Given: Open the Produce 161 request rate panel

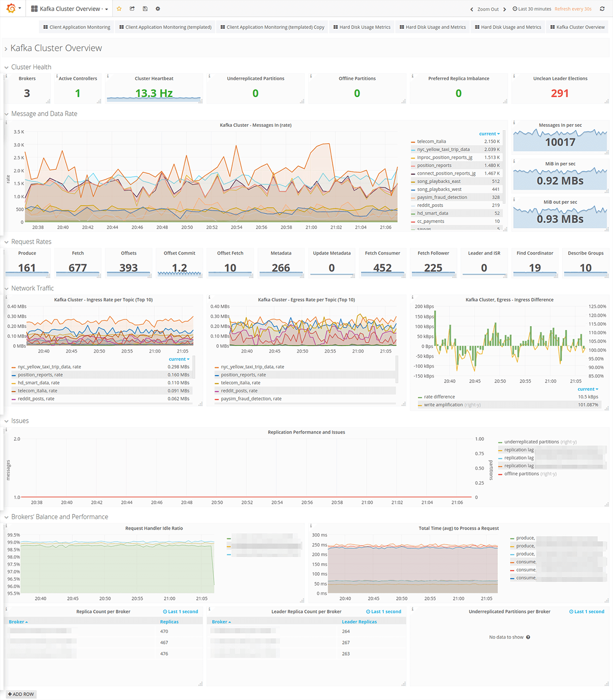Looking at the screenshot, I should [x=27, y=263].
